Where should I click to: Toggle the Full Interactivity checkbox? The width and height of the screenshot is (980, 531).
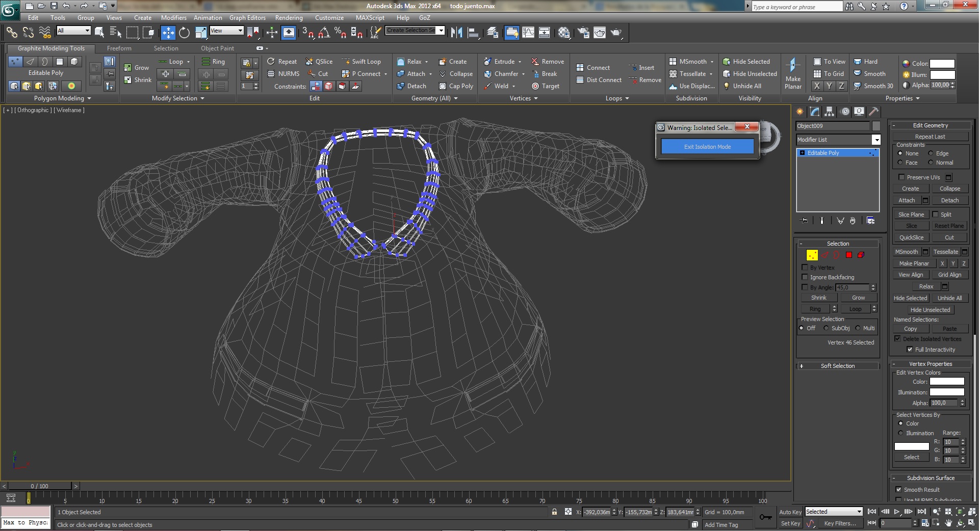(910, 350)
